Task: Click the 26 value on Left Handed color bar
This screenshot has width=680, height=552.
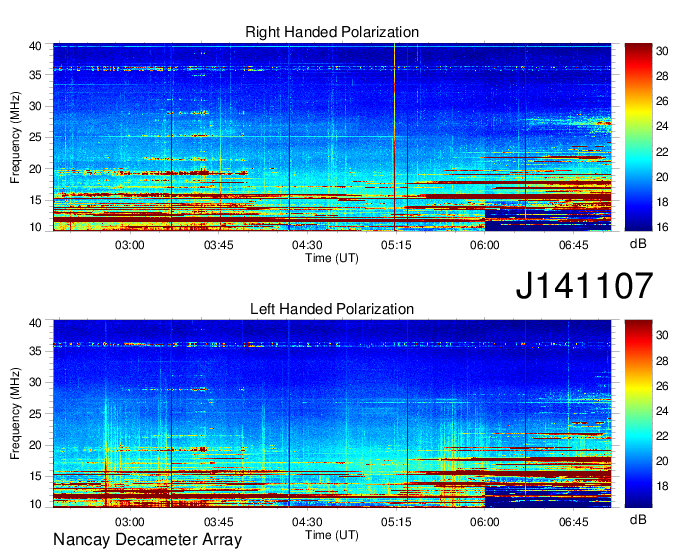Action: click(662, 386)
